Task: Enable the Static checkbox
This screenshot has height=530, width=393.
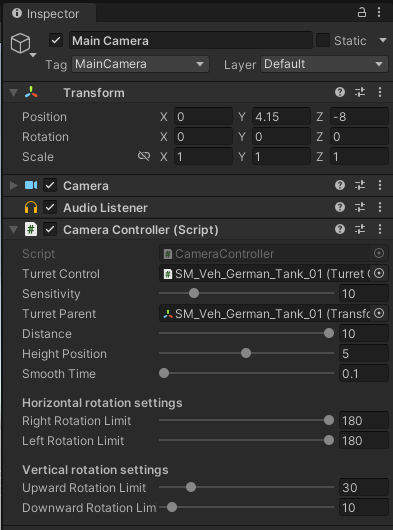Action: pos(323,41)
